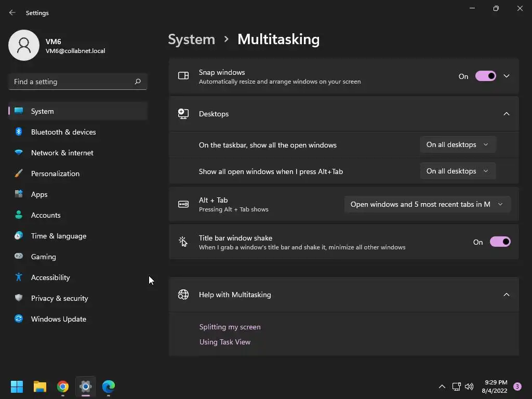The image size is (532, 399).
Task: Open Chrome from the taskbar
Action: tap(63, 387)
